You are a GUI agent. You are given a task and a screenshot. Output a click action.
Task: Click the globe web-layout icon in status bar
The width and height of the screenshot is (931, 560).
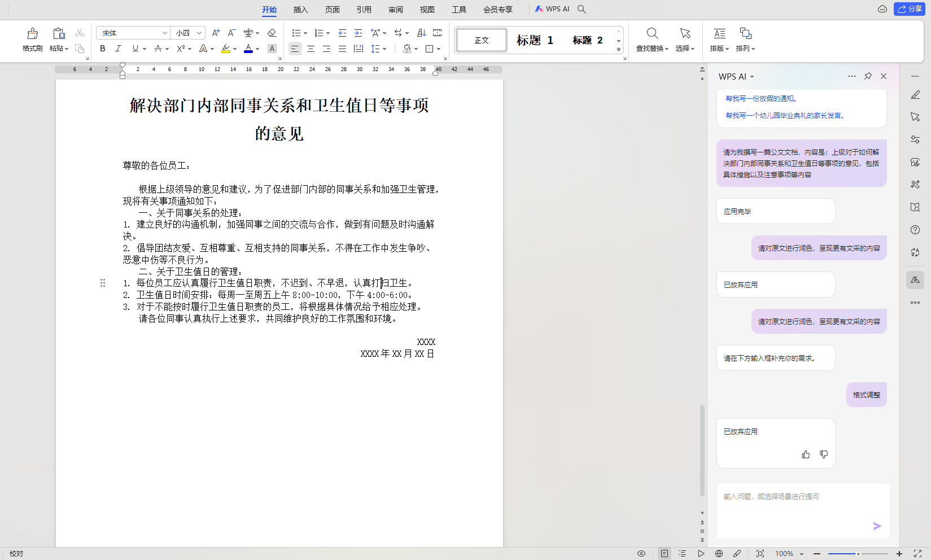719,554
